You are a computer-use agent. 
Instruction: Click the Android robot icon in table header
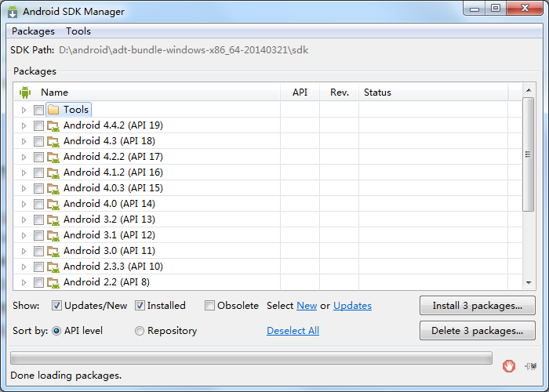click(25, 93)
